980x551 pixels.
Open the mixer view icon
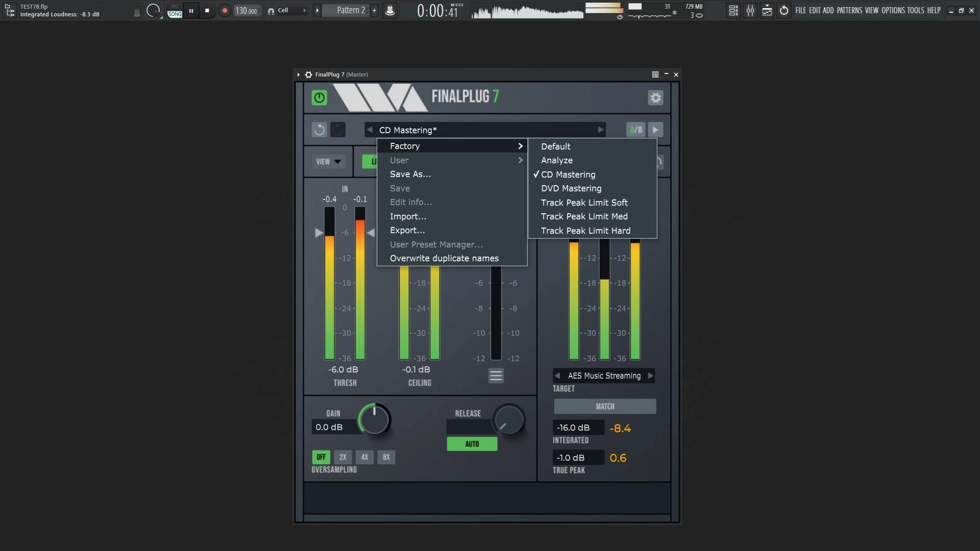pos(750,11)
